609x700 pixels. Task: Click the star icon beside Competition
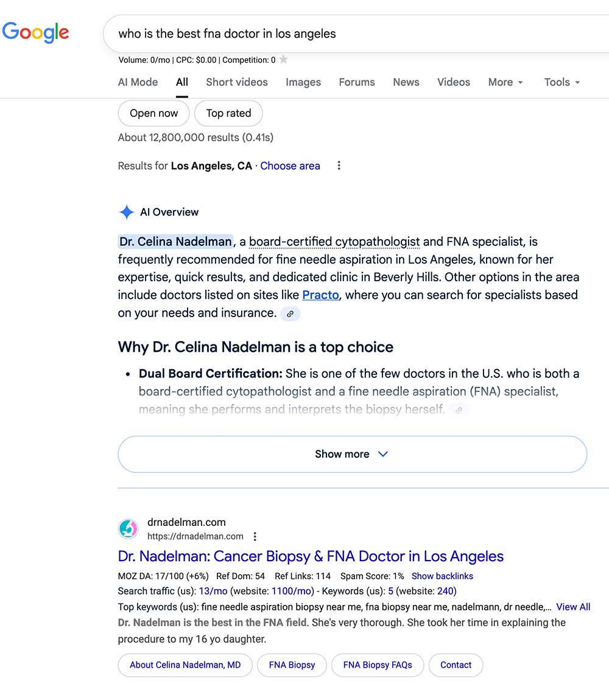click(x=284, y=60)
